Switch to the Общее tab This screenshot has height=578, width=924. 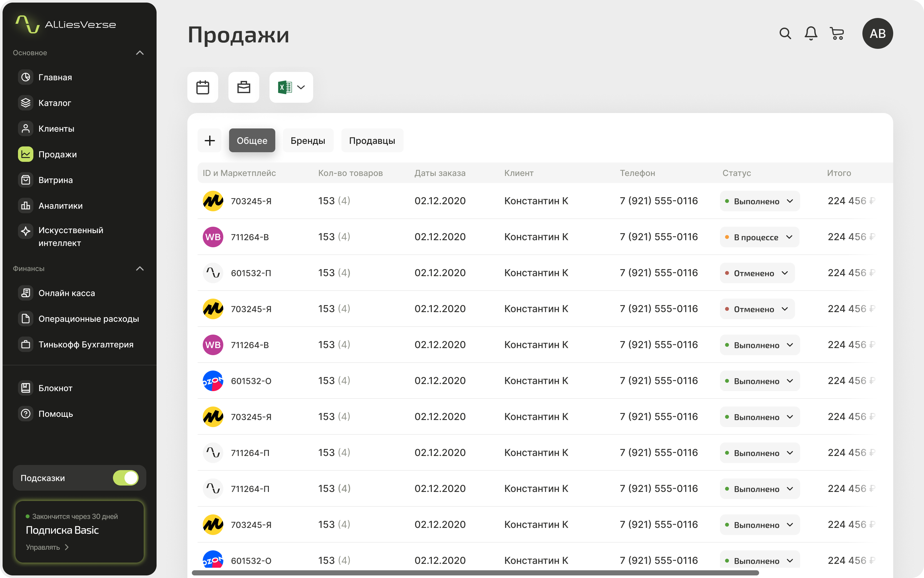tap(252, 140)
